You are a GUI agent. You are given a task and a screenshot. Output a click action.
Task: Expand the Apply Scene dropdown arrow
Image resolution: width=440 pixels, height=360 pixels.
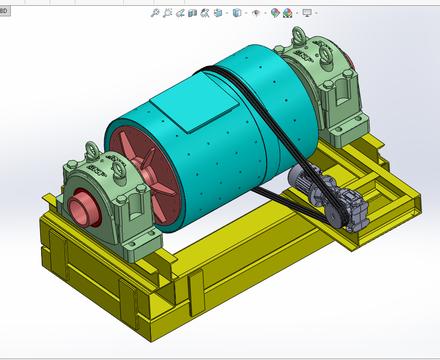click(x=297, y=13)
